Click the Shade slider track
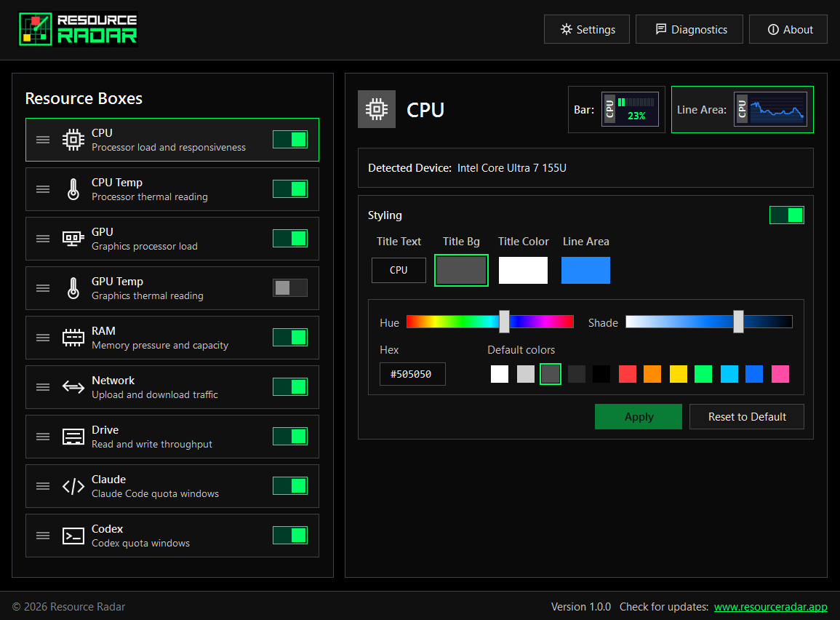Image resolution: width=840 pixels, height=620 pixels. 709,322
